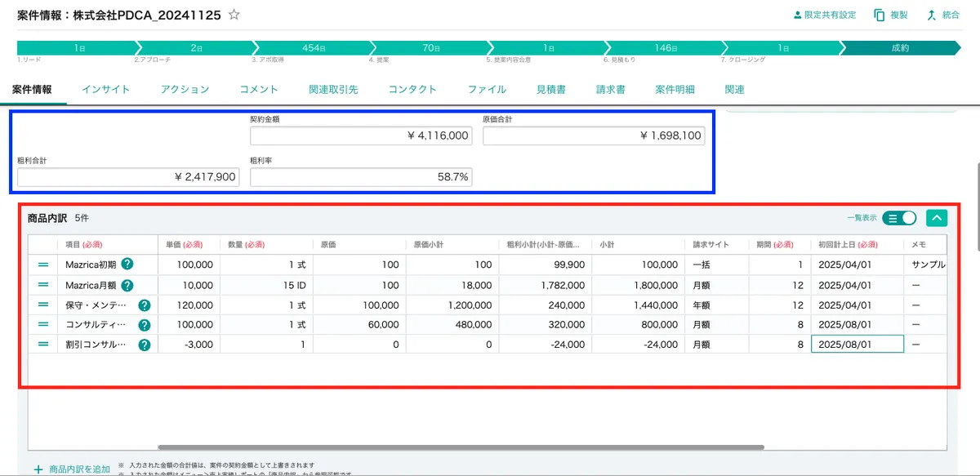Click the horizontal scrollbar under the table

coord(461,447)
